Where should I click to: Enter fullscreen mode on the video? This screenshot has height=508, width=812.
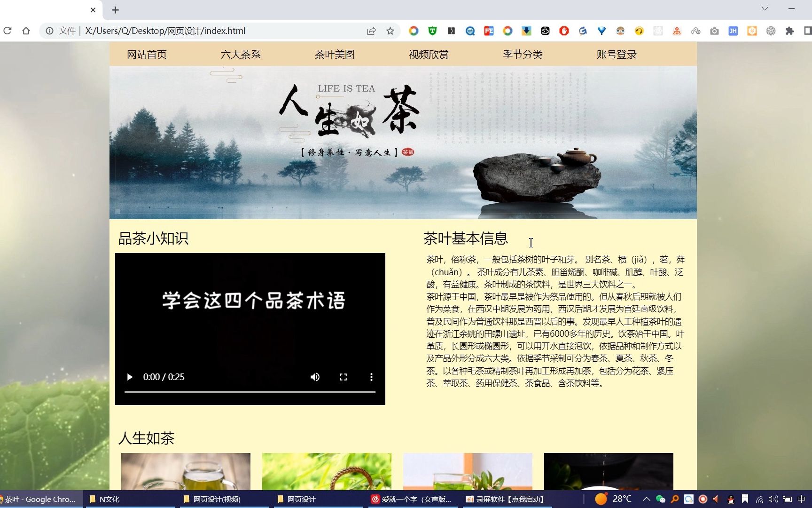point(343,377)
